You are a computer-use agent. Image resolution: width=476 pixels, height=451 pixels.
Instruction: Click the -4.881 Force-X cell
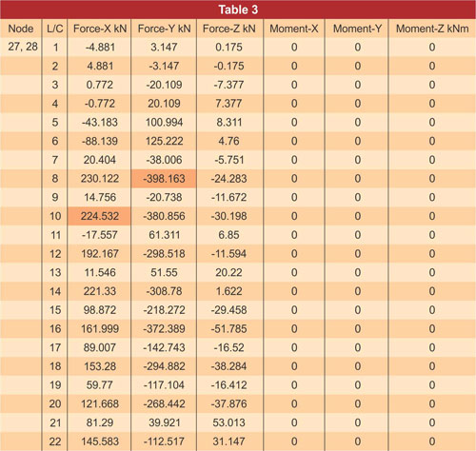pos(100,47)
